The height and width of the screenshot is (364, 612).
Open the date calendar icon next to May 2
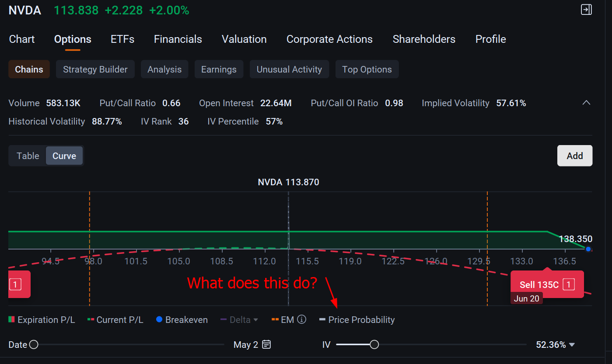(266, 344)
